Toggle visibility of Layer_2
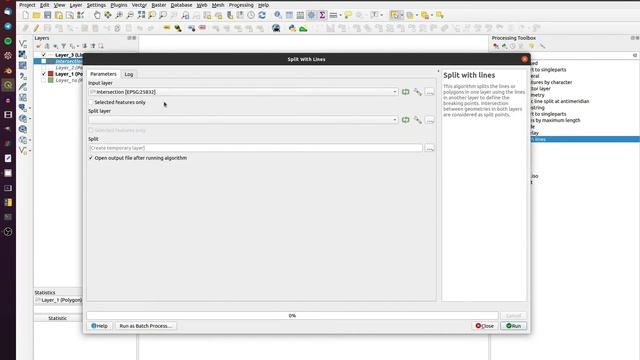Screen dimensions: 640x360 click(44, 68)
